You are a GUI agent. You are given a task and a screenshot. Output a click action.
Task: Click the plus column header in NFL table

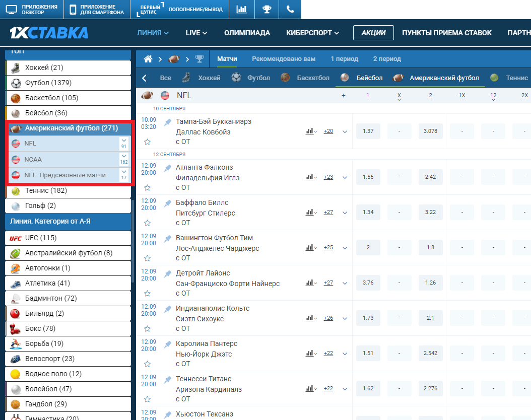click(x=344, y=96)
